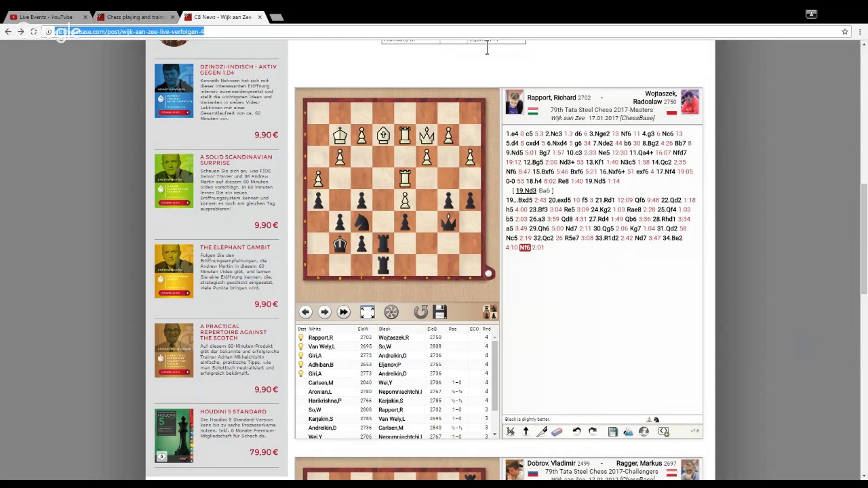
Task: Click delete variation icon in notation toolbar
Action: [511, 431]
